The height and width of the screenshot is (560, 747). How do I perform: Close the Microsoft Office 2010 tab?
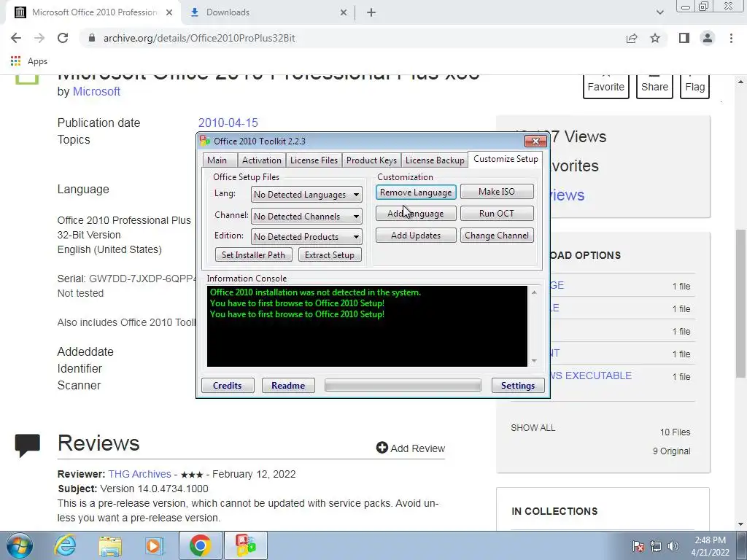(x=169, y=12)
